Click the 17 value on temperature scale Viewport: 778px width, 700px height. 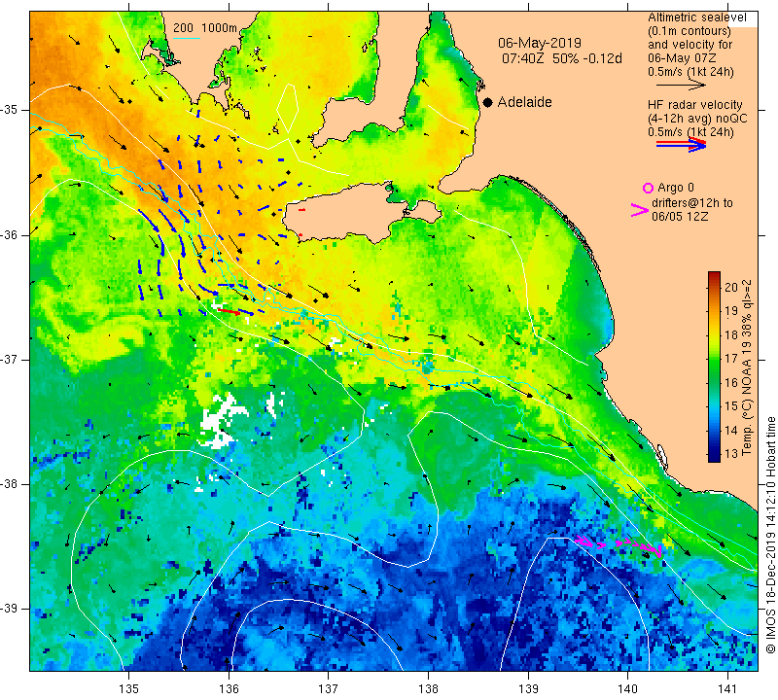click(731, 358)
